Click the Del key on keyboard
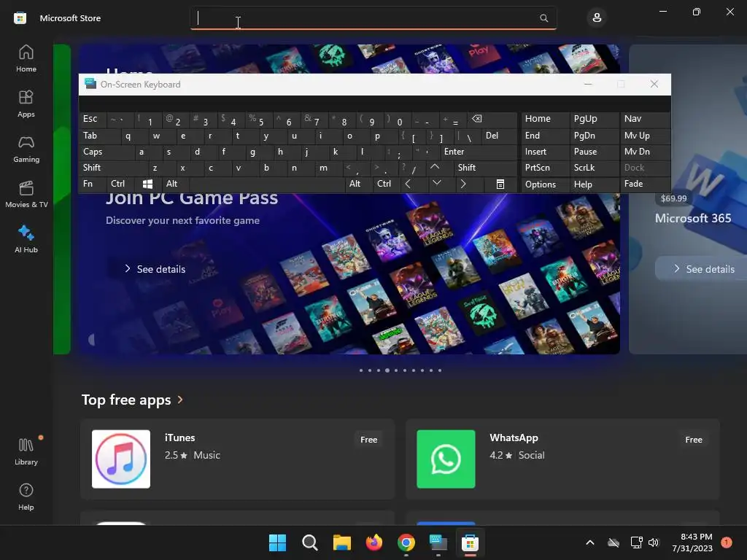The image size is (747, 560). (x=499, y=136)
